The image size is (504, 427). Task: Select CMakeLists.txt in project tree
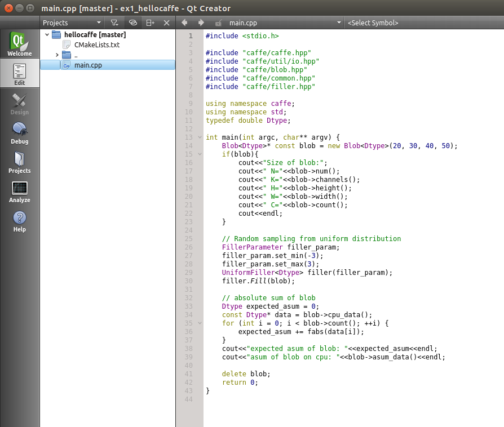[x=97, y=45]
